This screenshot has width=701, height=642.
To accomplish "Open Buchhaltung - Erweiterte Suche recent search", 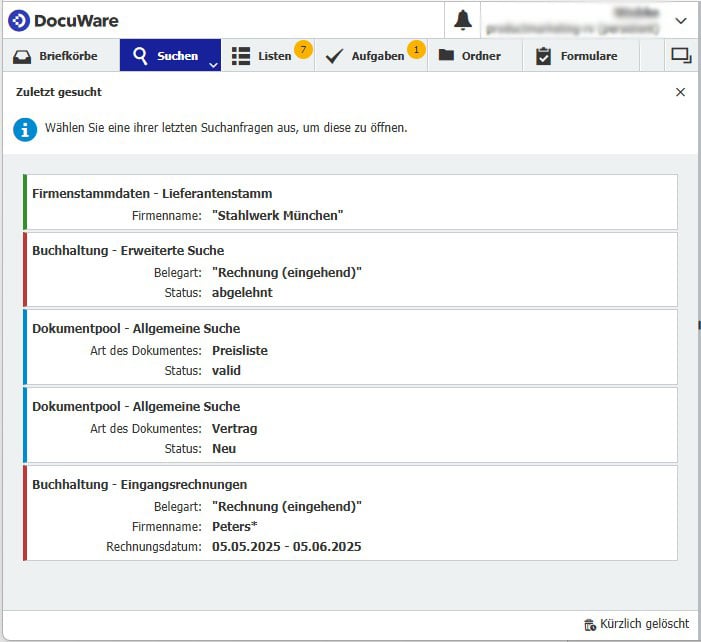I will coord(350,270).
